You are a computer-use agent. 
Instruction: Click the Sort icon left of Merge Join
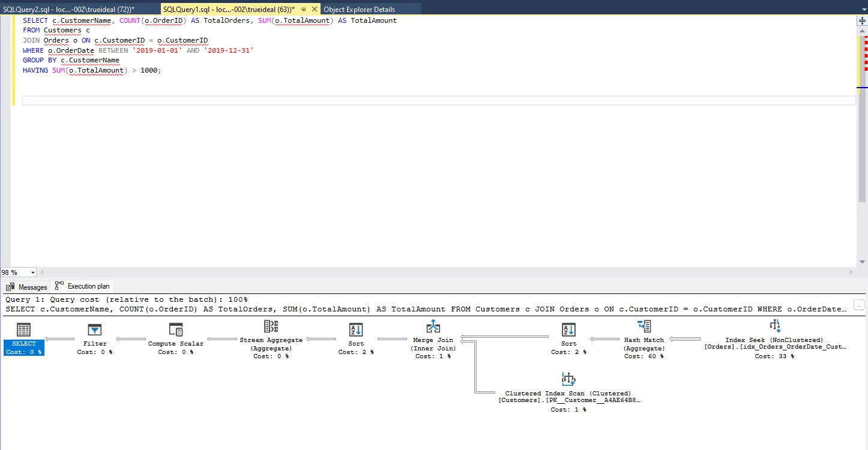point(356,330)
